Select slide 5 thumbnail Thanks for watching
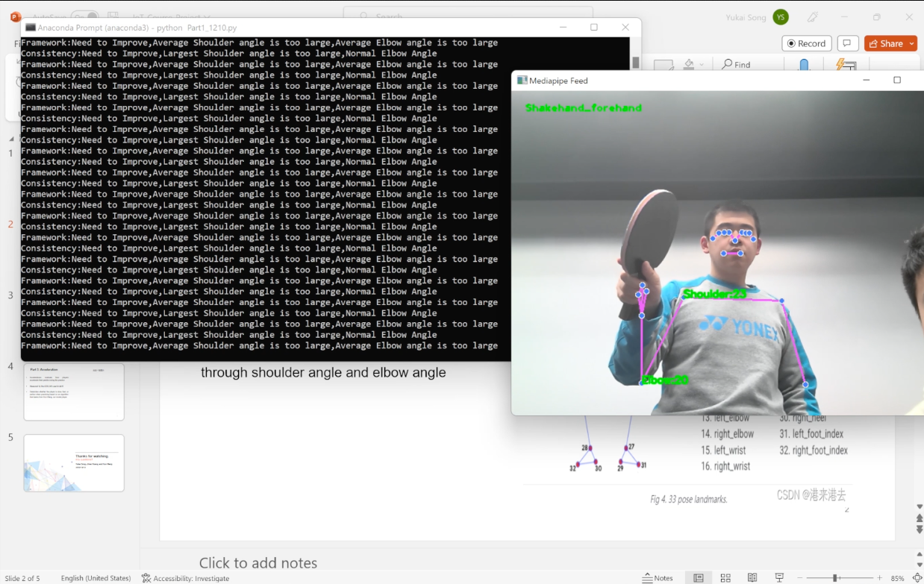The image size is (924, 584). tap(74, 463)
